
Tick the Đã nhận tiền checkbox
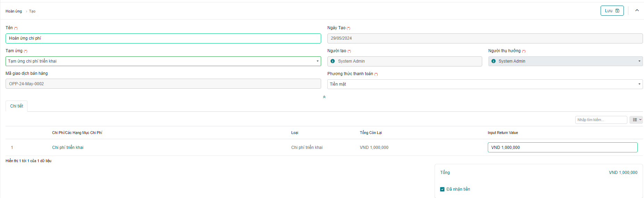pos(442,189)
